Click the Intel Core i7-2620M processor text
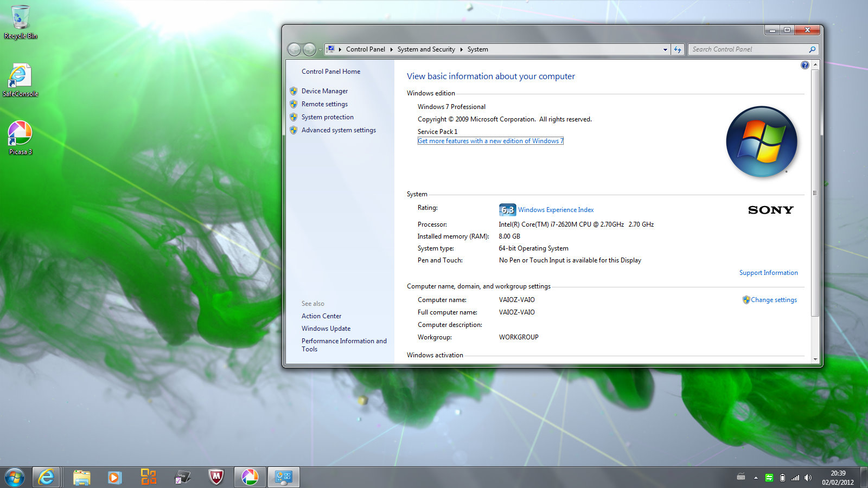868x488 pixels. (x=576, y=224)
